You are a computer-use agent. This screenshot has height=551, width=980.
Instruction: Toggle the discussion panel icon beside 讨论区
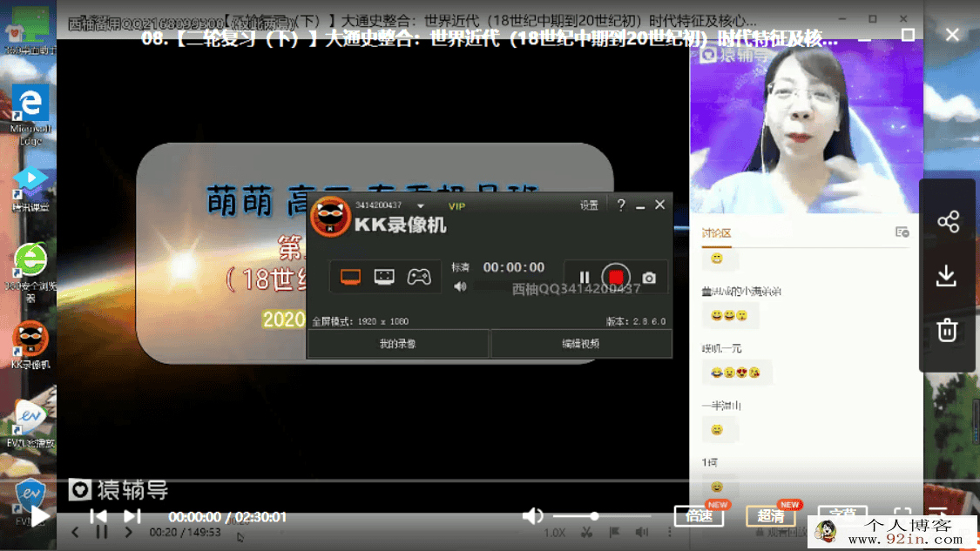(x=902, y=232)
